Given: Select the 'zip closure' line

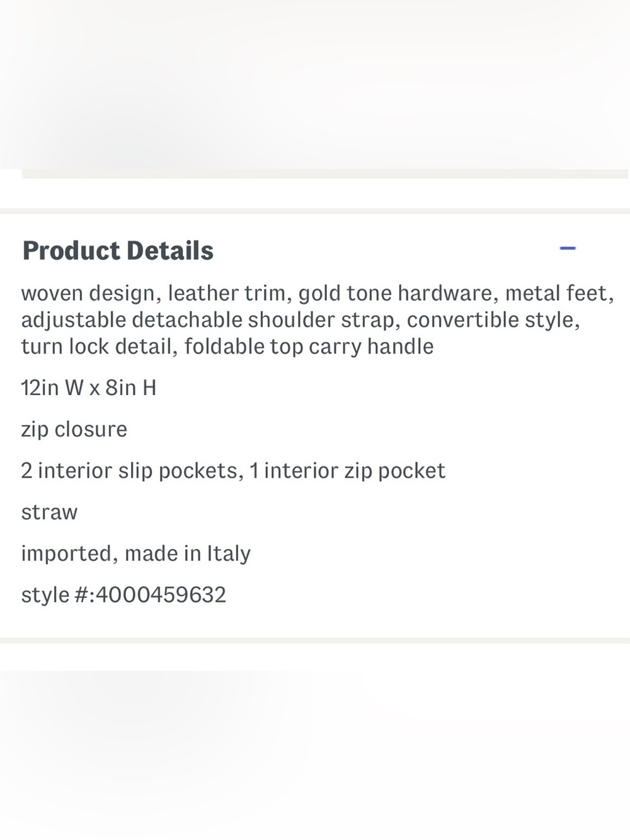Looking at the screenshot, I should click(x=74, y=429).
